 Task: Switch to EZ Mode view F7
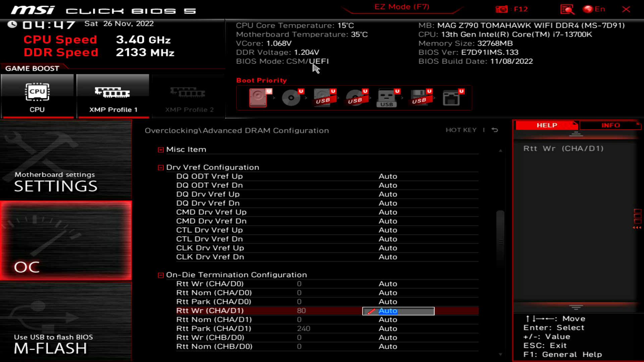pos(401,7)
